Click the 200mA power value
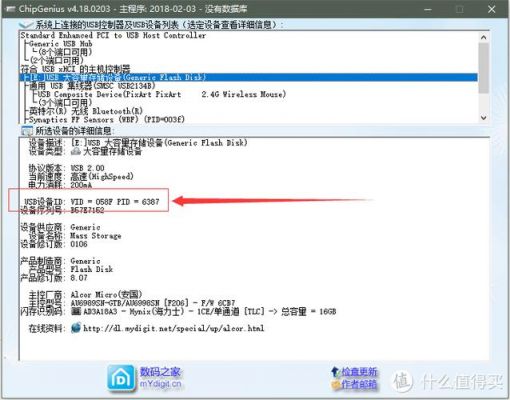Screen dimensions: 510x400 point(81,185)
